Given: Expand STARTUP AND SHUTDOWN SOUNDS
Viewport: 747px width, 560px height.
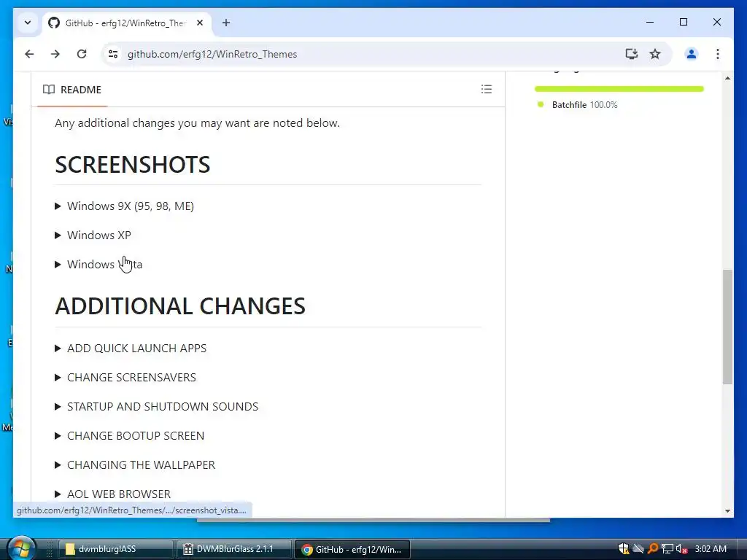Looking at the screenshot, I should pyautogui.click(x=157, y=407).
